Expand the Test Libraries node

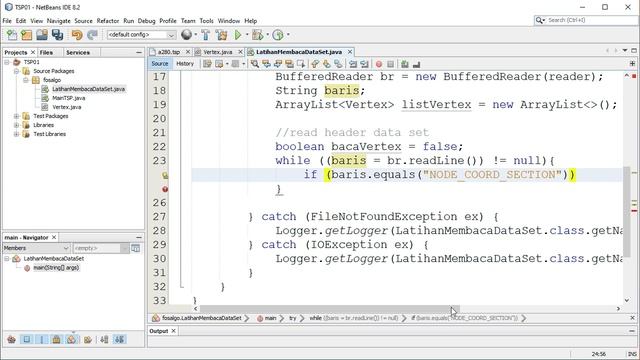coord(16,134)
